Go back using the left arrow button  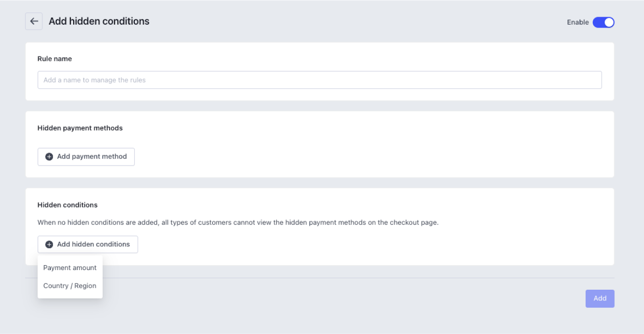click(34, 21)
